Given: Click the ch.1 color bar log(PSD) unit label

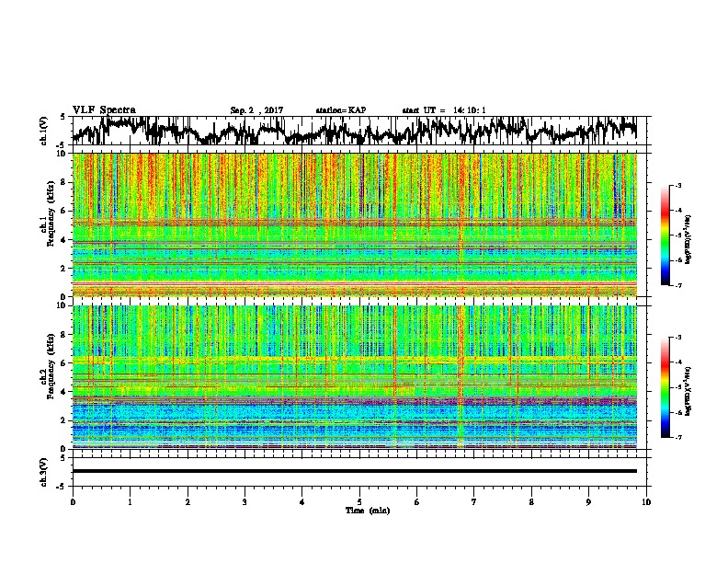Looking at the screenshot, I should (688, 239).
